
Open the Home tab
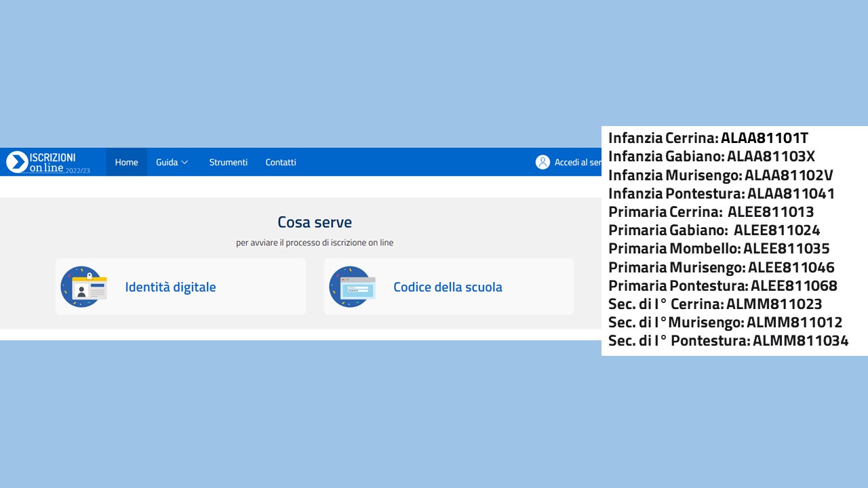click(x=126, y=163)
